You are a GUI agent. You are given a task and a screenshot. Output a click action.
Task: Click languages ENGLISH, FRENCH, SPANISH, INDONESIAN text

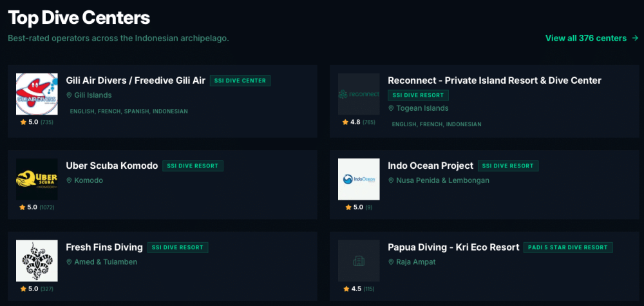pos(129,111)
